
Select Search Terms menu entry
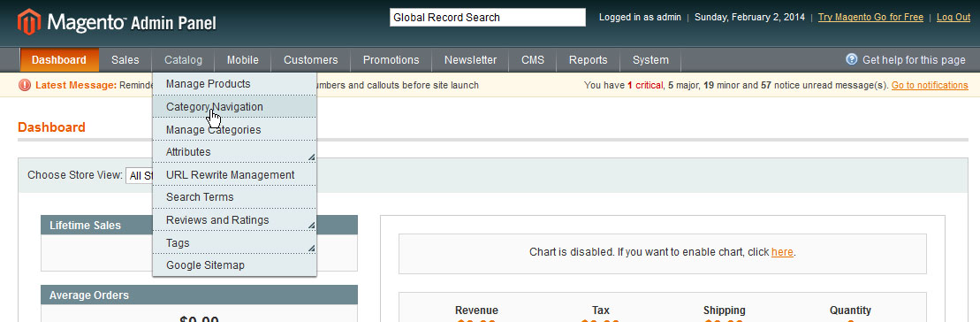[234, 197]
